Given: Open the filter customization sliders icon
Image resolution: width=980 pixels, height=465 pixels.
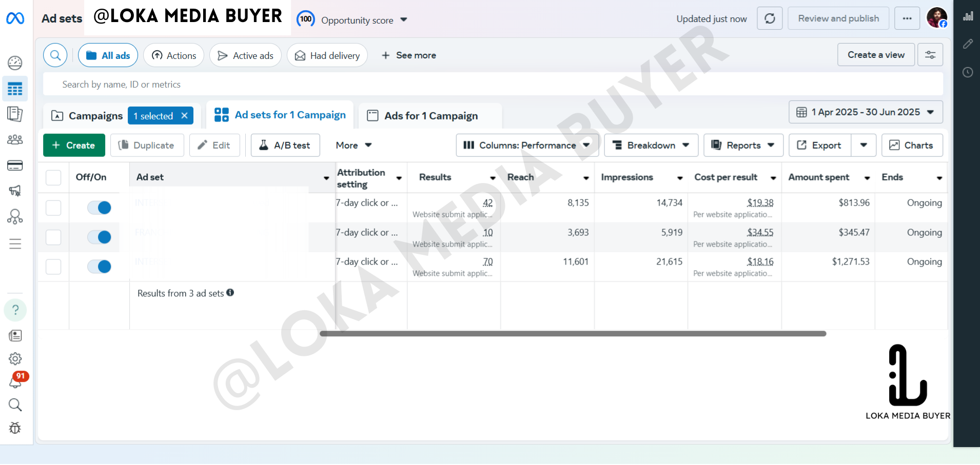Looking at the screenshot, I should point(930,55).
